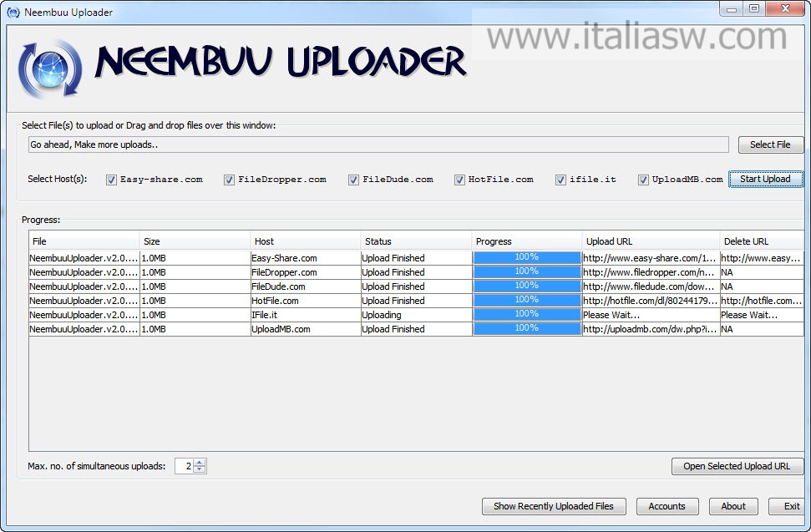Maximize the Neembuu Uploader window
This screenshot has height=532, width=811.
755,8
